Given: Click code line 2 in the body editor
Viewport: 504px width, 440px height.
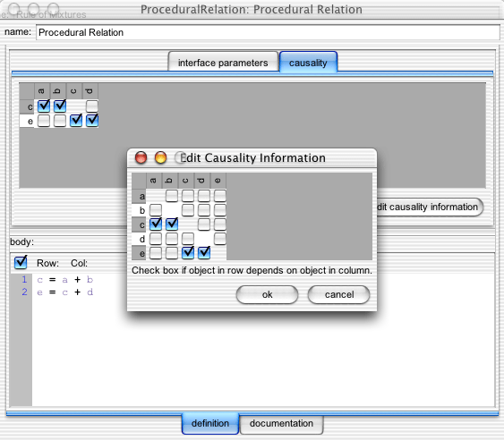Looking at the screenshot, I should pyautogui.click(x=65, y=292).
